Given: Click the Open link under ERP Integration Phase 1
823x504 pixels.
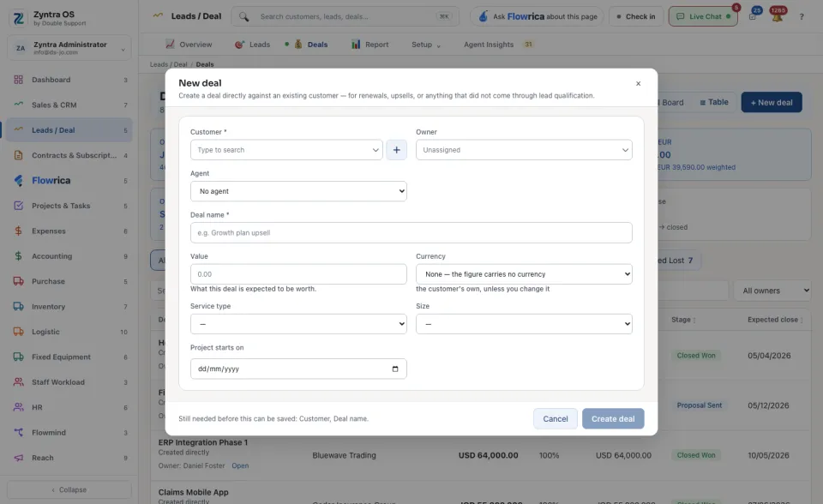Looking at the screenshot, I should pyautogui.click(x=240, y=465).
